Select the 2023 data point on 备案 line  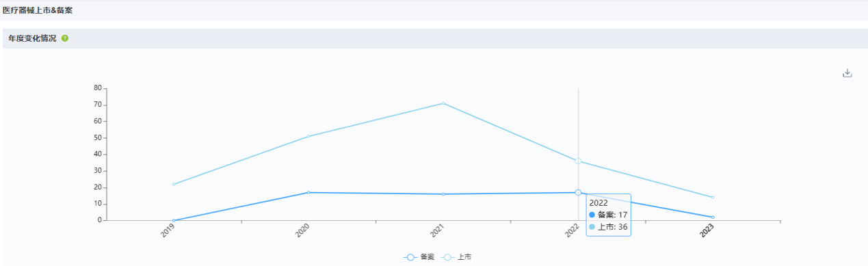713,217
